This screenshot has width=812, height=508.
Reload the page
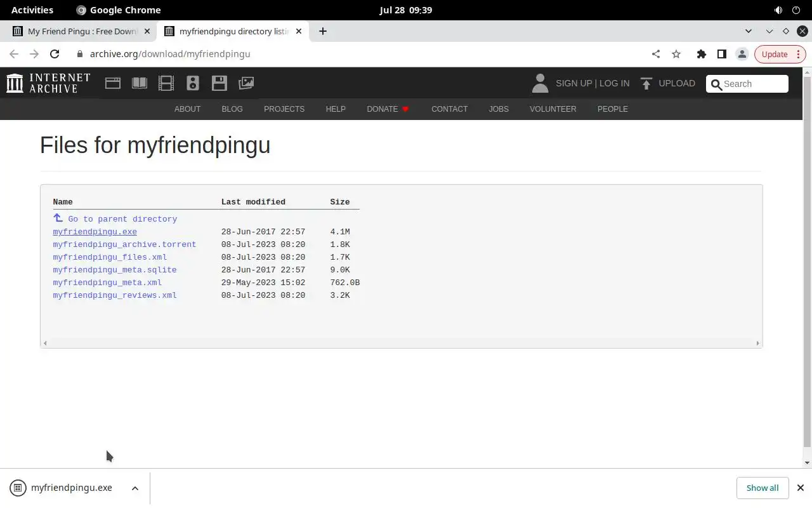pyautogui.click(x=55, y=54)
